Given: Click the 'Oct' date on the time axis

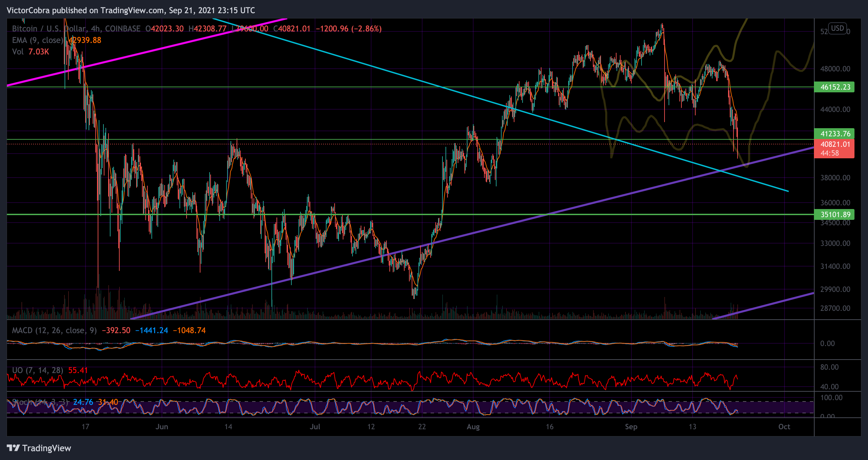Looking at the screenshot, I should click(x=784, y=427).
